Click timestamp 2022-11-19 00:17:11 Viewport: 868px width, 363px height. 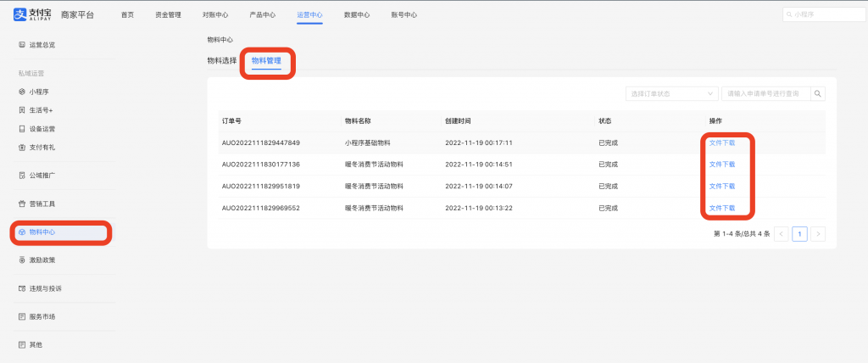(x=479, y=142)
